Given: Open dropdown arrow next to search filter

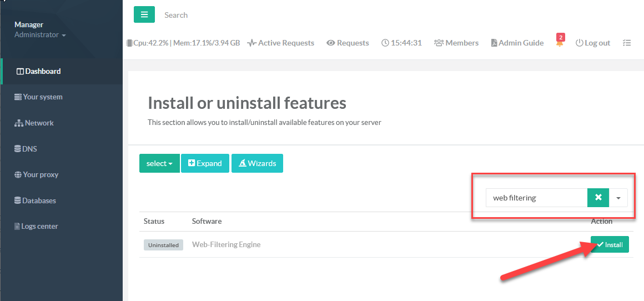Looking at the screenshot, I should (x=618, y=198).
